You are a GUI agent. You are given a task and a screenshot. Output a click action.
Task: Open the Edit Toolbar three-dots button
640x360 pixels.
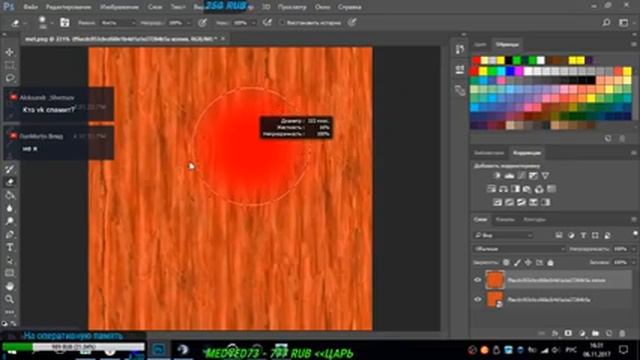10,312
